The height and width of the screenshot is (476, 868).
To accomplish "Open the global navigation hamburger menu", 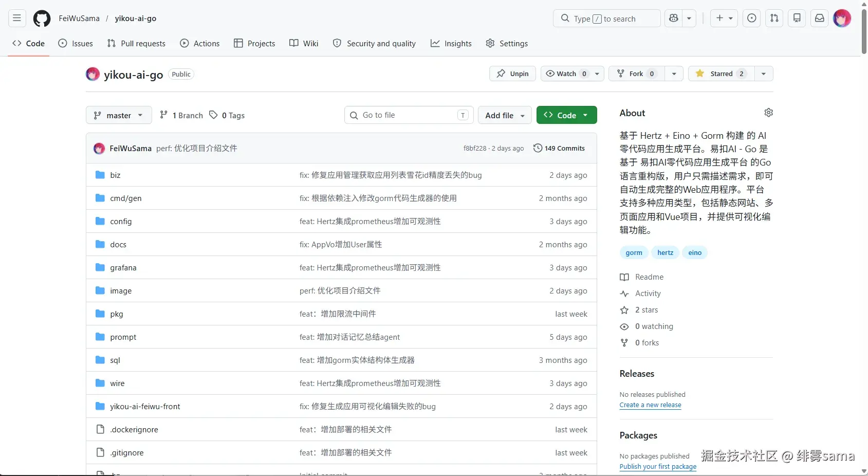I will 17,19.
